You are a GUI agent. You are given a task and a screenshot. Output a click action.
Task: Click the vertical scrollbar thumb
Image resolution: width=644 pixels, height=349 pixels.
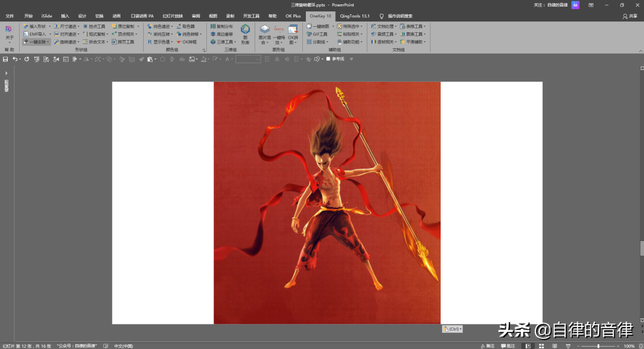642,248
